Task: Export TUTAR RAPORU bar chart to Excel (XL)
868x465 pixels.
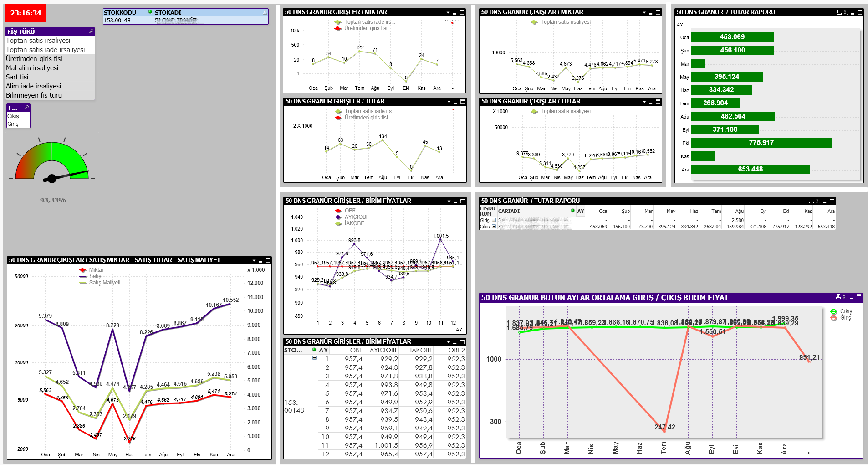Action: [x=846, y=12]
